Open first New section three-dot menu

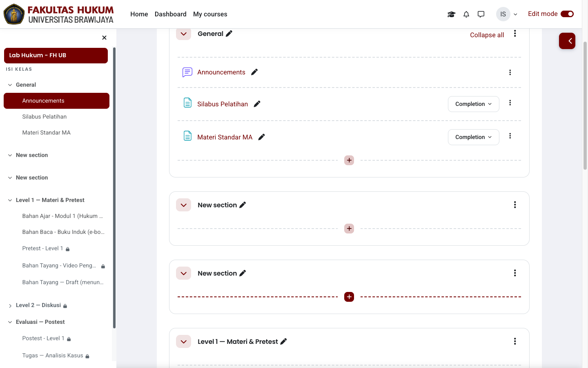pyautogui.click(x=515, y=205)
